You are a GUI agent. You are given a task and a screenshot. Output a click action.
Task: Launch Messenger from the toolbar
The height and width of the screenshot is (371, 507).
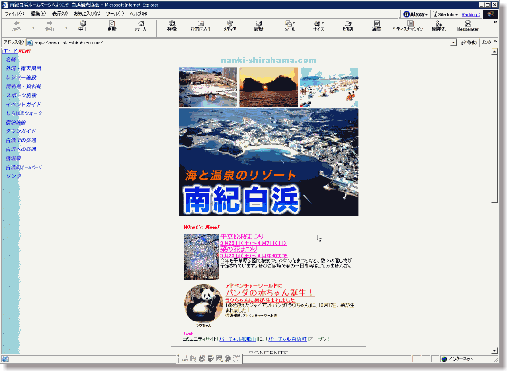click(468, 26)
